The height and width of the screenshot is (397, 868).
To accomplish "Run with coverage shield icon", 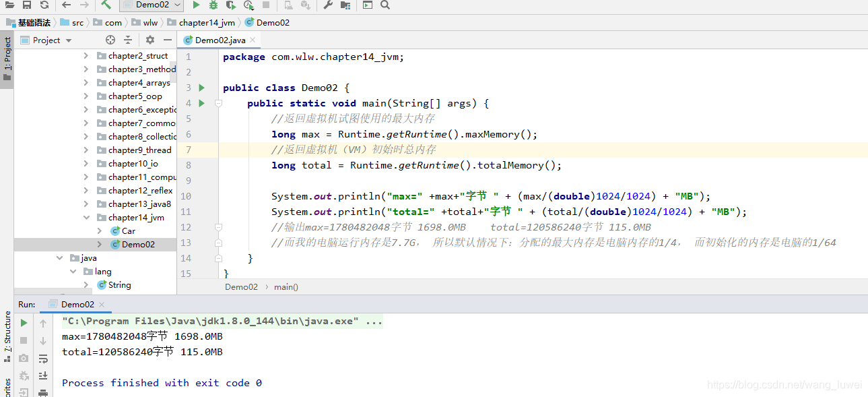I will point(231,5).
